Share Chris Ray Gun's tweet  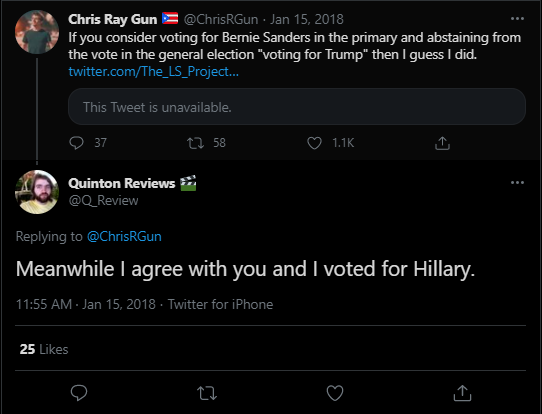point(442,143)
